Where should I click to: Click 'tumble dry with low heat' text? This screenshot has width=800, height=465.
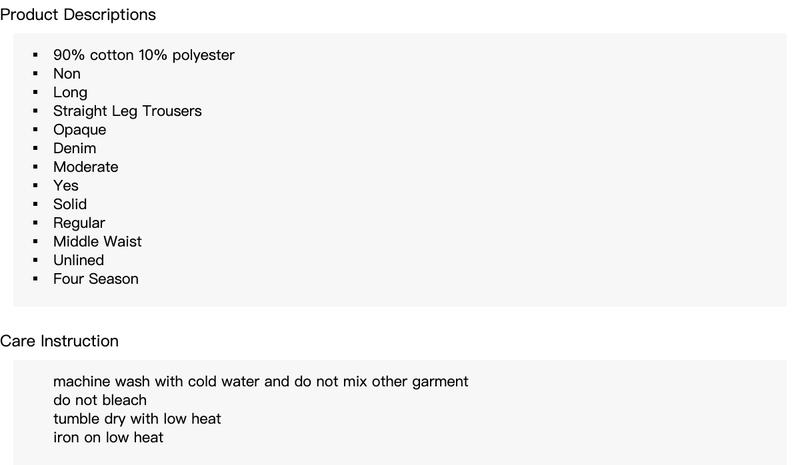tap(137, 419)
